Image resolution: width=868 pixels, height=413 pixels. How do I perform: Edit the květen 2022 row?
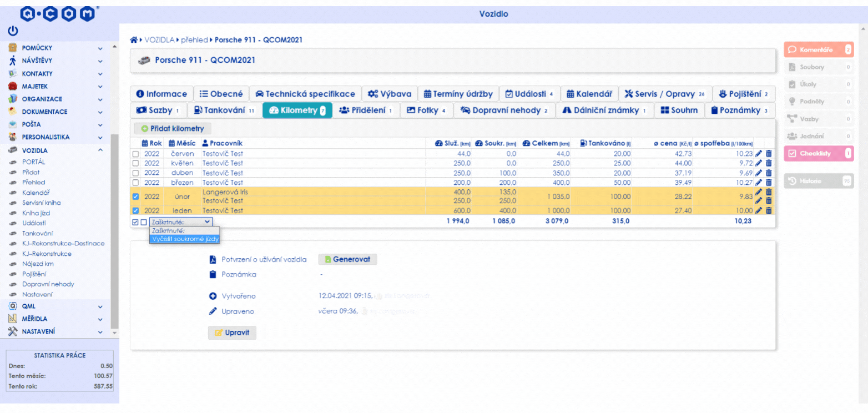point(759,163)
